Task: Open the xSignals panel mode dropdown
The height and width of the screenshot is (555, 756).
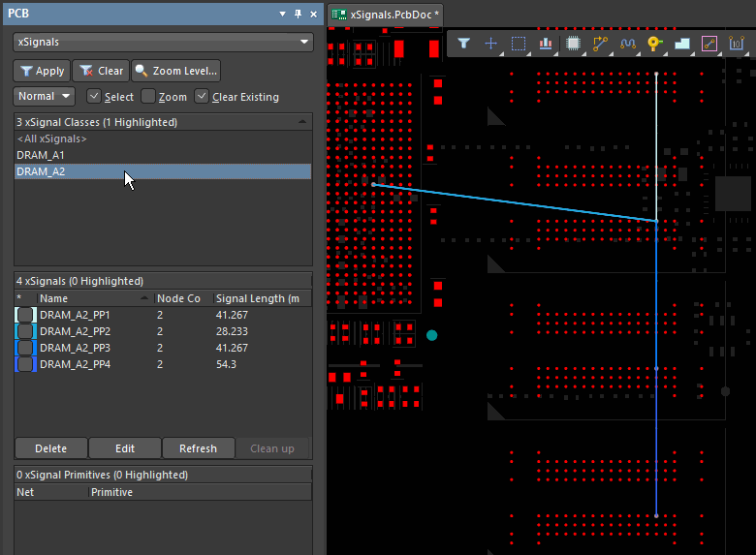Action: point(163,43)
